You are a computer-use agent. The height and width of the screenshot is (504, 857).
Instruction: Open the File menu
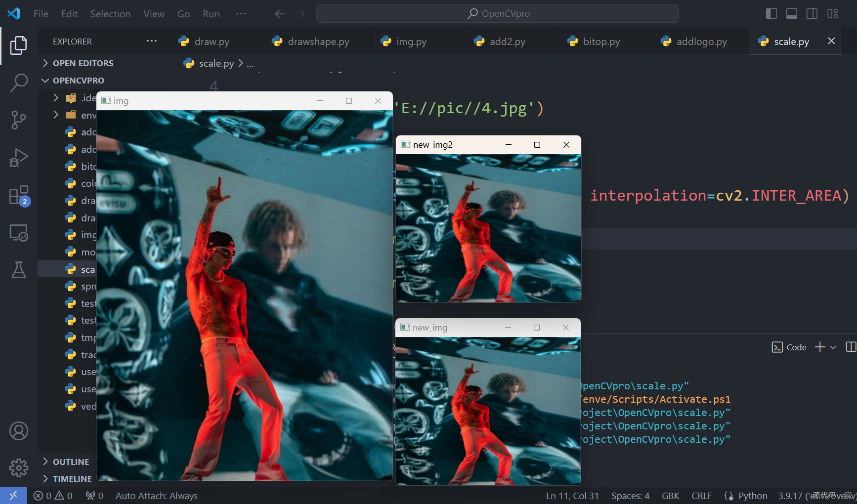(x=41, y=14)
